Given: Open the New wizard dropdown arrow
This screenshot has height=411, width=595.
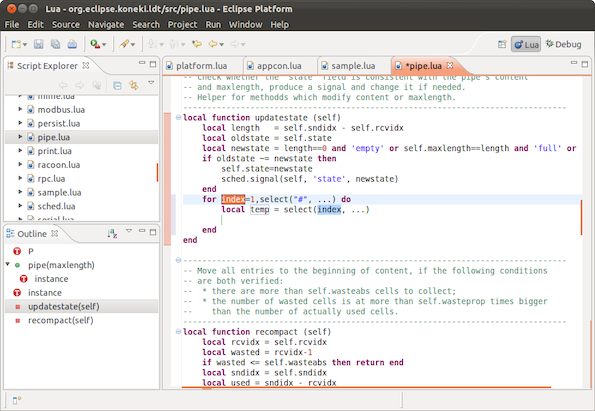Looking at the screenshot, I should point(25,45).
